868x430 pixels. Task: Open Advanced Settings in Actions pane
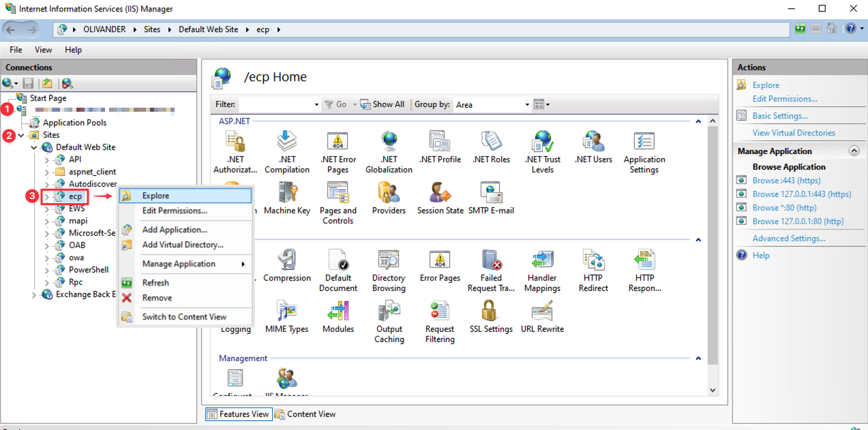(x=788, y=239)
